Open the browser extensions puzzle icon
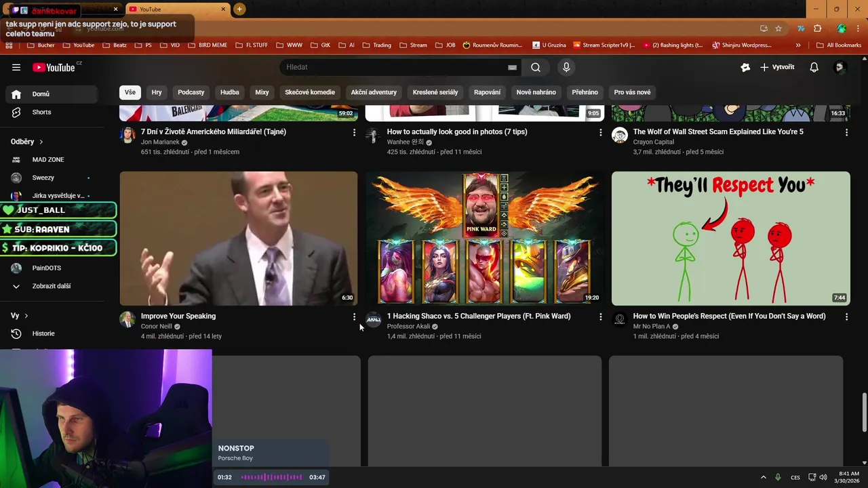This screenshot has height=488, width=868. (817, 28)
